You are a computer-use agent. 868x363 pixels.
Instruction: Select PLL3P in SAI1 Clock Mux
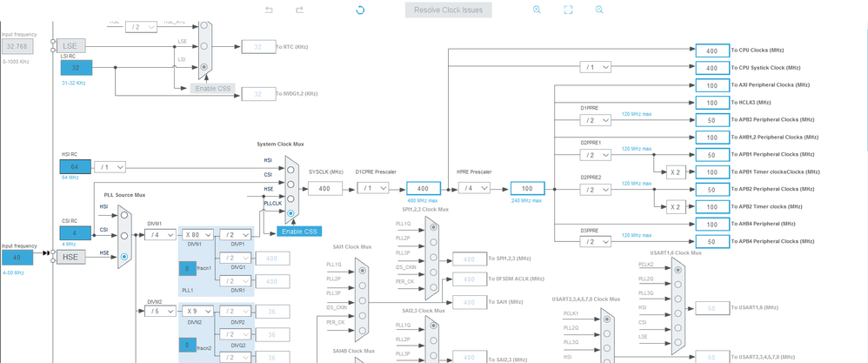coord(362,300)
